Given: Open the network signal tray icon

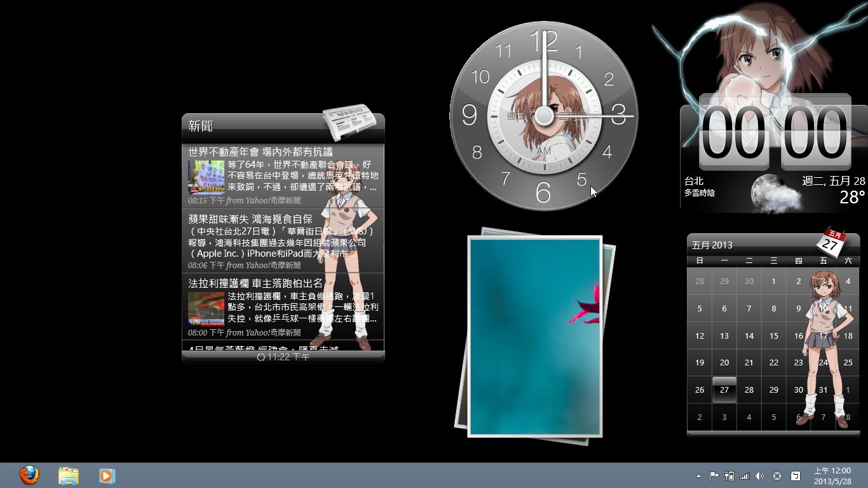Looking at the screenshot, I should pyautogui.click(x=745, y=476).
